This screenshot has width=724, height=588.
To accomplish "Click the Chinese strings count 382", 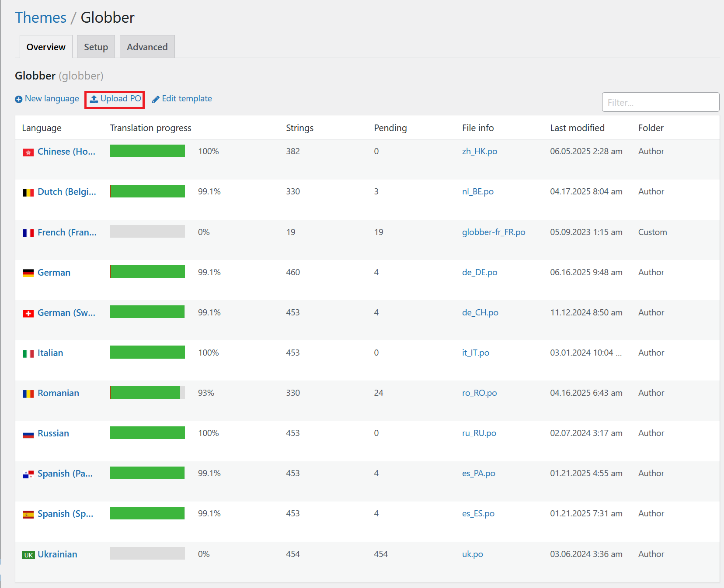I will (x=293, y=151).
